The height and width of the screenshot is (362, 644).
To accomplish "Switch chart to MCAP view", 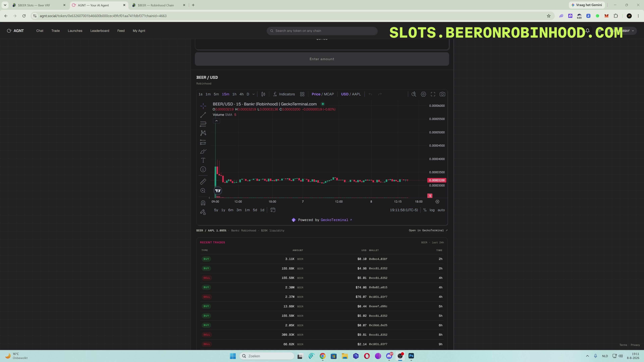I will click(x=329, y=94).
